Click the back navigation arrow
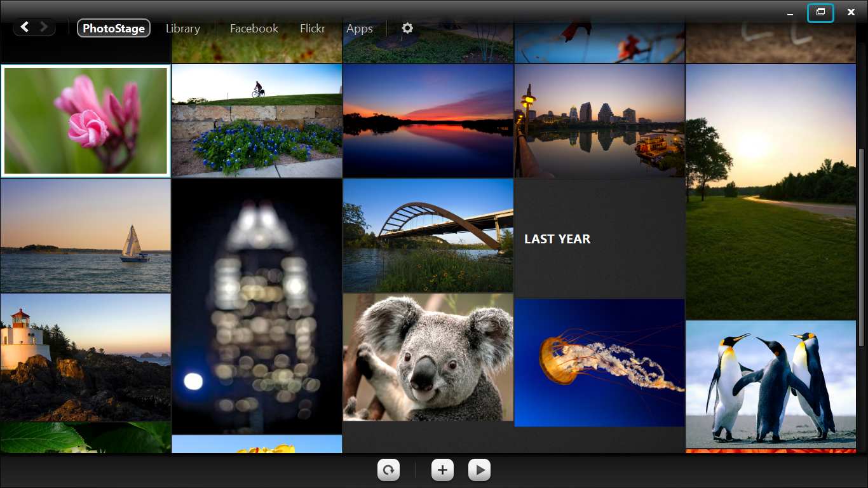This screenshot has height=488, width=868. coord(25,27)
